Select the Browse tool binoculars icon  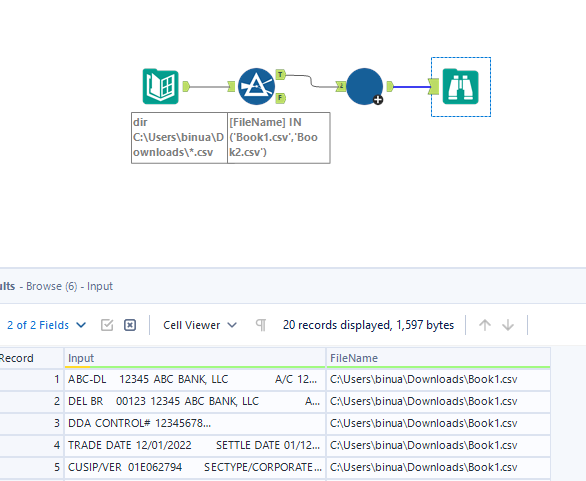click(460, 86)
